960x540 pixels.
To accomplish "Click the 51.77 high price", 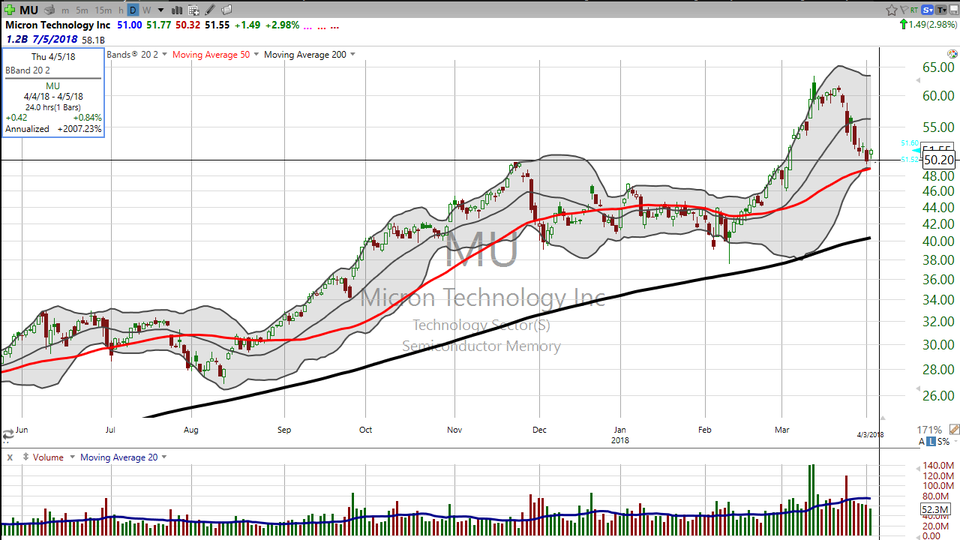I will (159, 25).
